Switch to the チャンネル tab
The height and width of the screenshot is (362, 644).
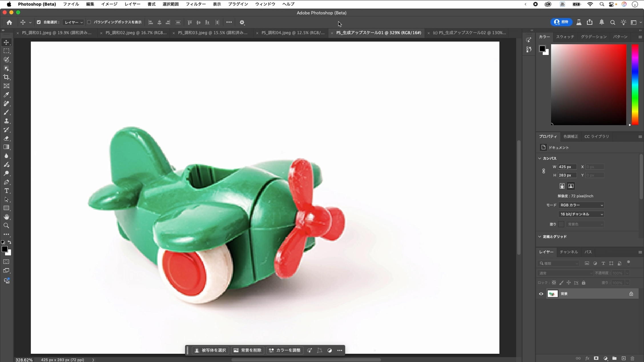click(x=568, y=252)
